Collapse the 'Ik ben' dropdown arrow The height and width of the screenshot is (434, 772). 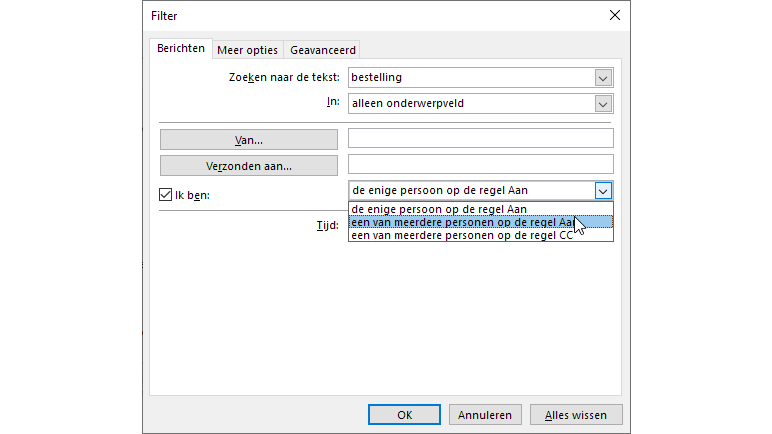pos(603,190)
